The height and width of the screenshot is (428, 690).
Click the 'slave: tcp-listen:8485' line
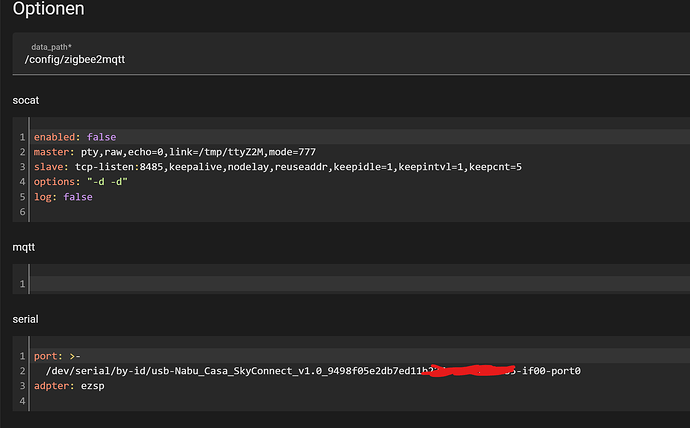point(278,167)
